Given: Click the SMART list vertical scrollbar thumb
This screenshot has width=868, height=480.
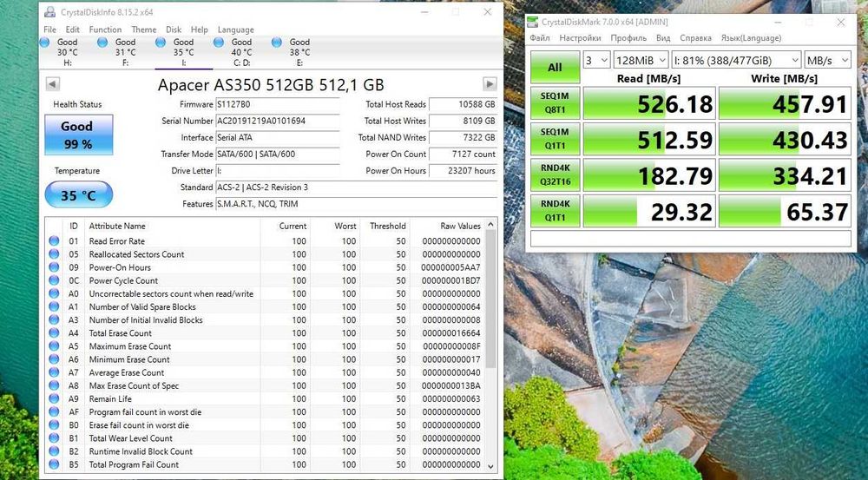Looking at the screenshot, I should coord(490,299).
